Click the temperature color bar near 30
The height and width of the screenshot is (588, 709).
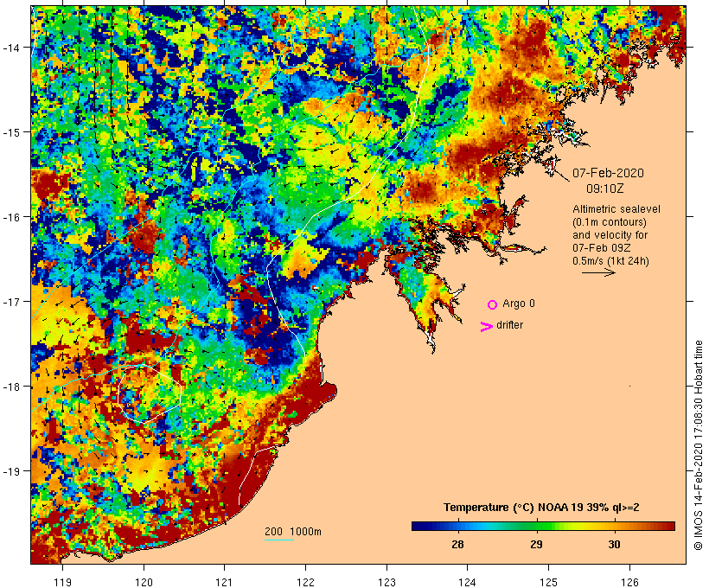coord(614,526)
